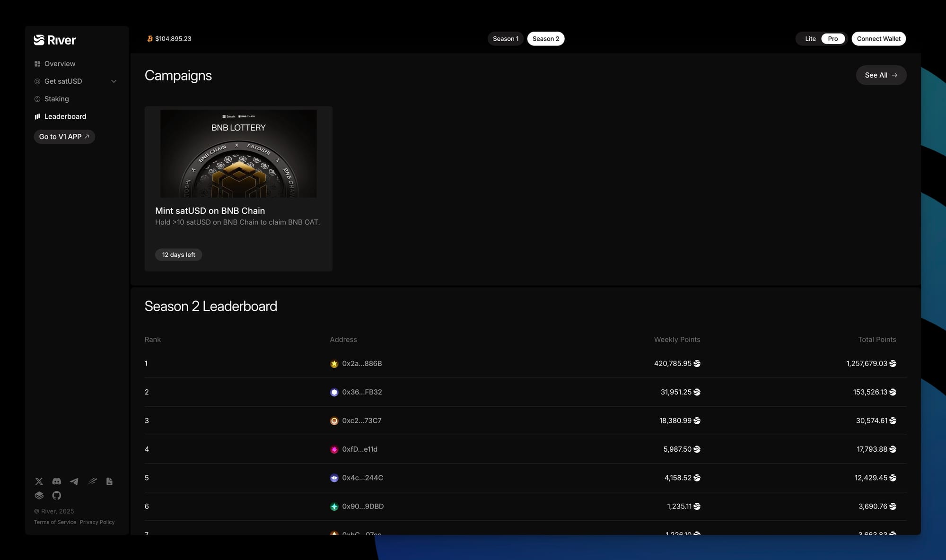This screenshot has width=946, height=560.
Task: Click weekly points value 18,380.99
Action: (x=675, y=421)
